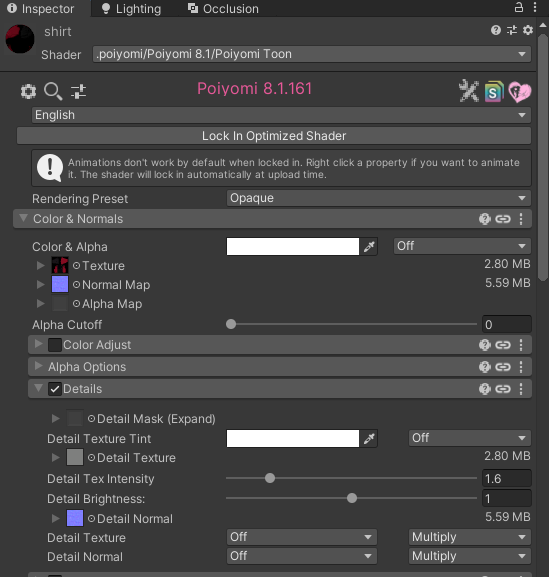Viewport: 549px width, 577px height.
Task: Open three-dot menu for Color & Normals
Action: (x=521, y=219)
